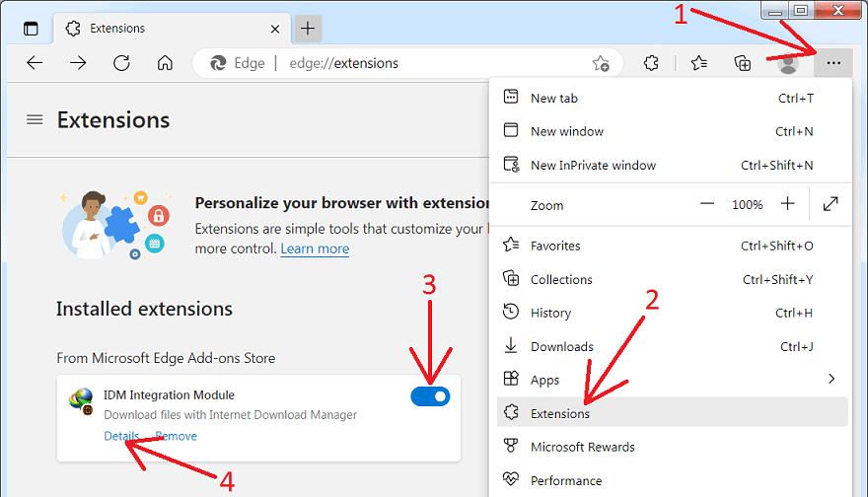Open Microsoft Rewards menu item

[671, 447]
